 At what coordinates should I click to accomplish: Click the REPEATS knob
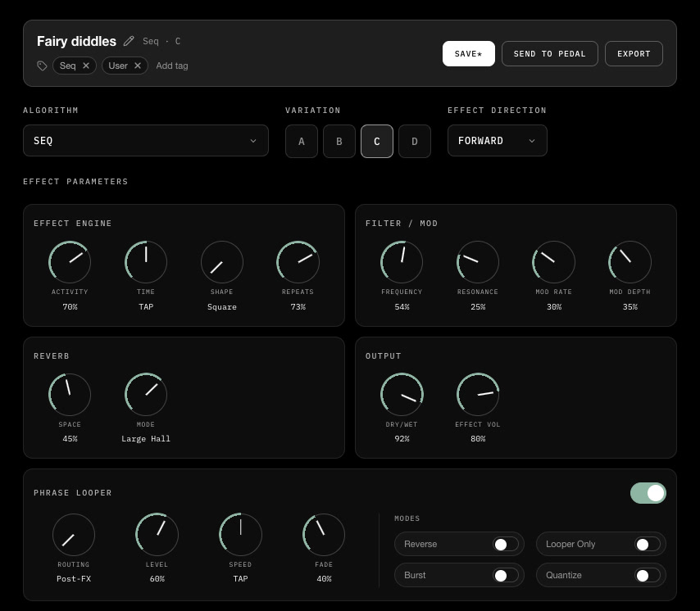(x=298, y=262)
